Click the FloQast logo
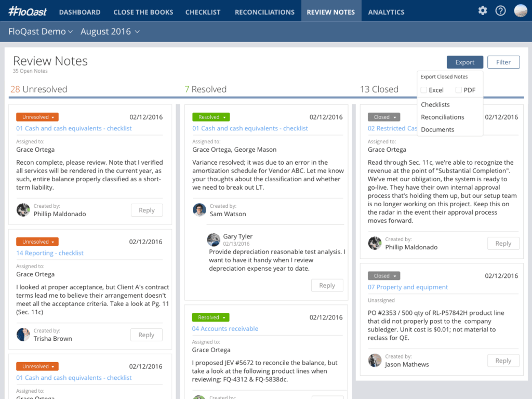The image size is (532, 399). coord(28,11)
